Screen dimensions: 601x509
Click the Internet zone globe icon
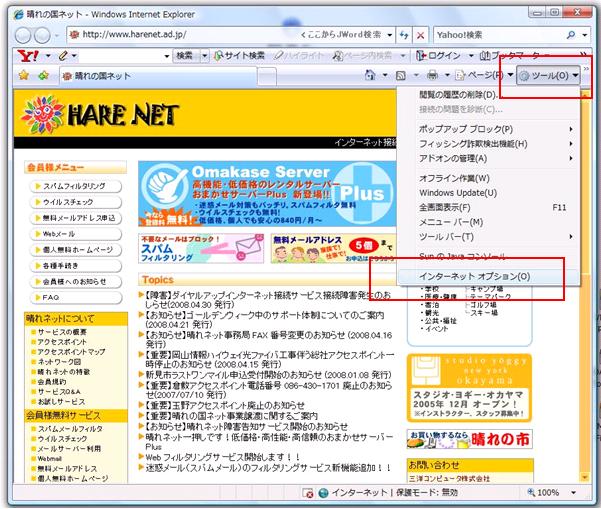tap(323, 493)
